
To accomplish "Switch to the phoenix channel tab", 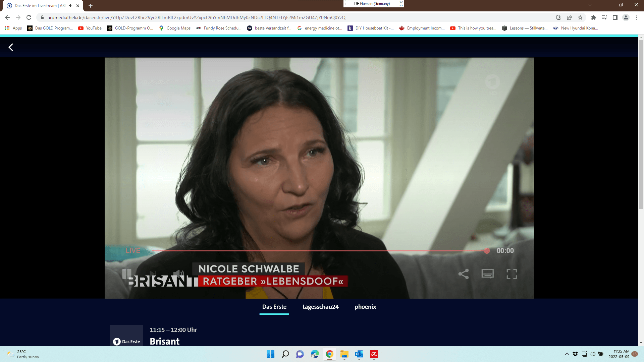I will pos(365,307).
